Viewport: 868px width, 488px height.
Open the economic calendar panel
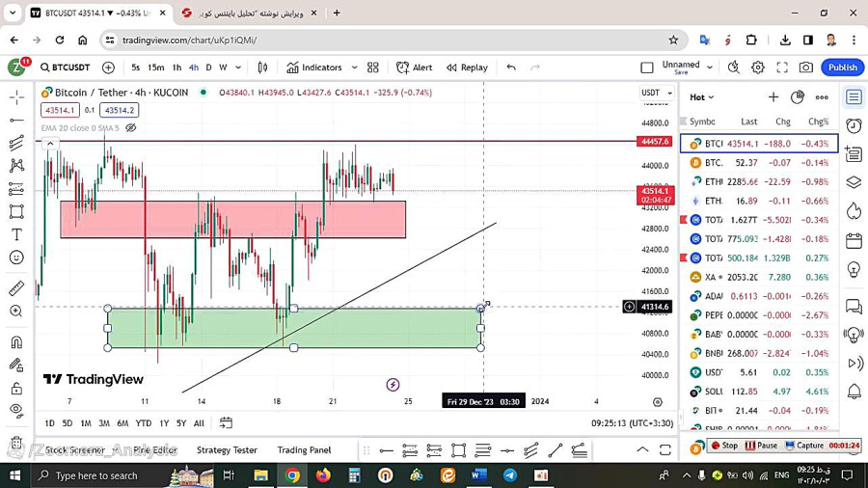[x=854, y=241]
